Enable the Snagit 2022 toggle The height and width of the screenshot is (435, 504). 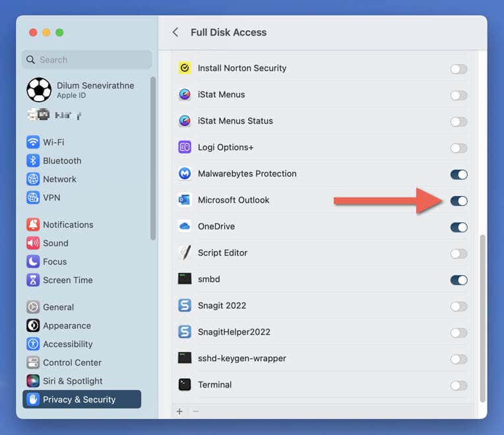coord(458,306)
